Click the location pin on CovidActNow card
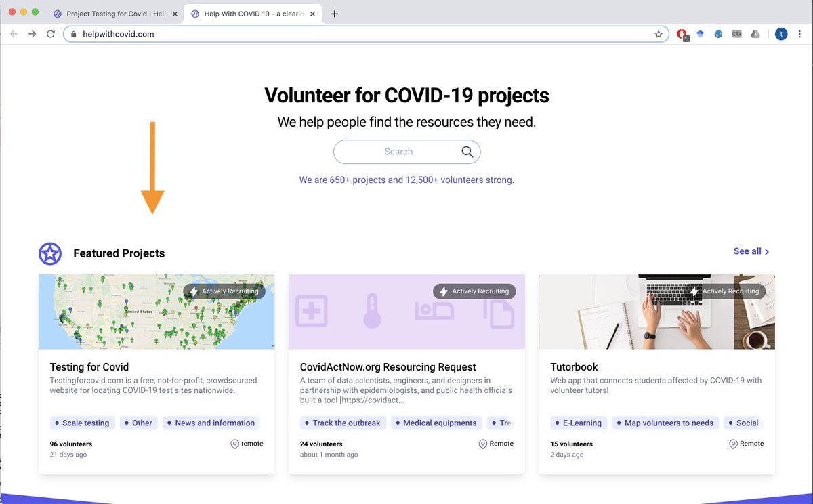 483,444
